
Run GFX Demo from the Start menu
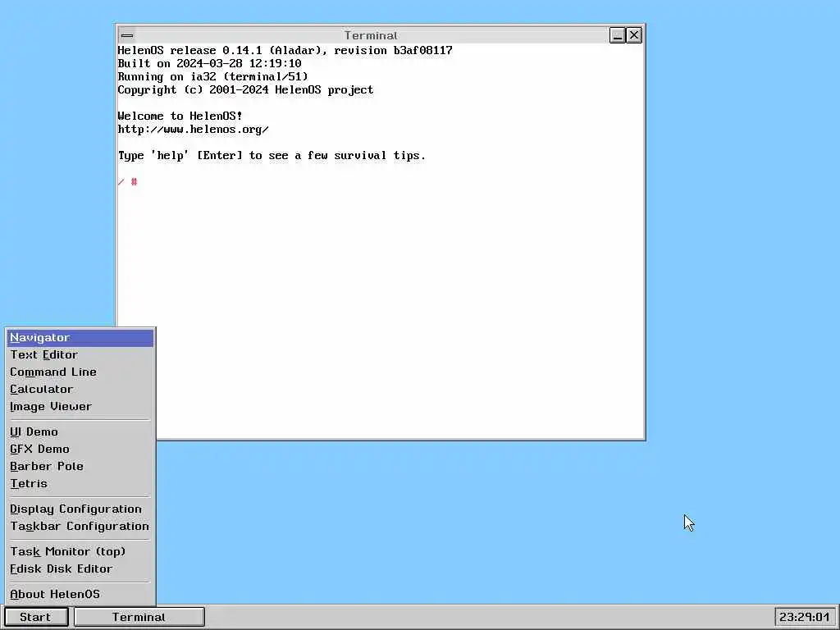click(x=80, y=449)
